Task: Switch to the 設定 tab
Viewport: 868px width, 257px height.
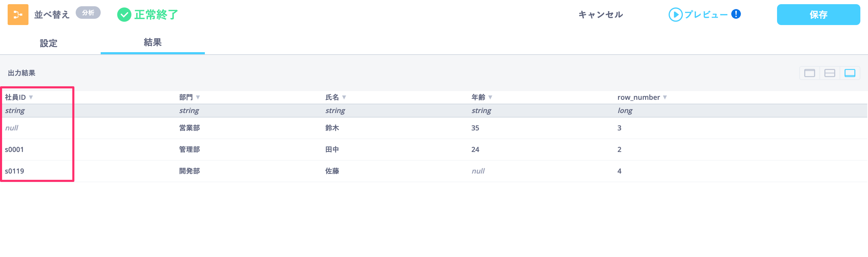Action: pyautogui.click(x=49, y=43)
